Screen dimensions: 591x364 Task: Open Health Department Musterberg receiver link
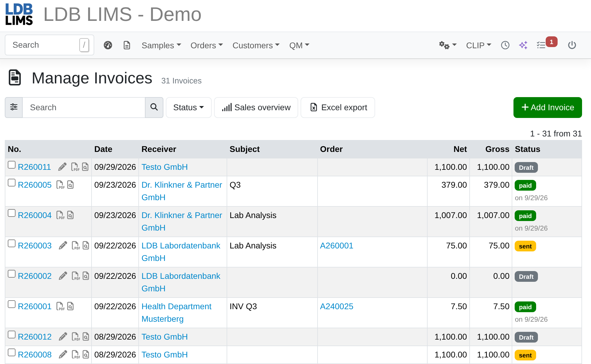click(x=177, y=312)
